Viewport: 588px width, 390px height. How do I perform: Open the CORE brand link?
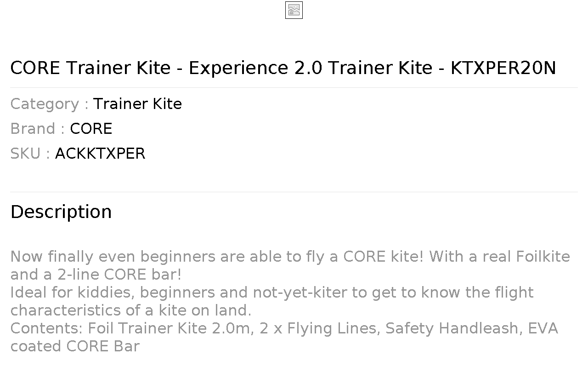pyautogui.click(x=91, y=129)
